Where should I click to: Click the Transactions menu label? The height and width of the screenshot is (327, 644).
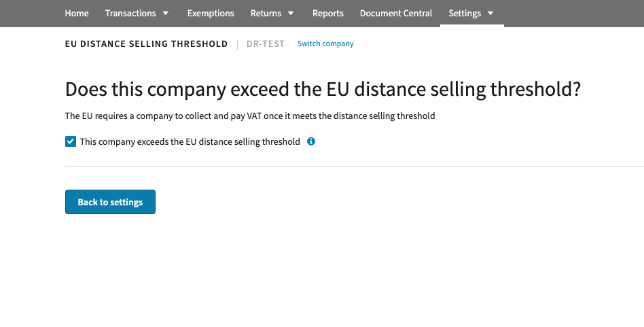point(130,14)
